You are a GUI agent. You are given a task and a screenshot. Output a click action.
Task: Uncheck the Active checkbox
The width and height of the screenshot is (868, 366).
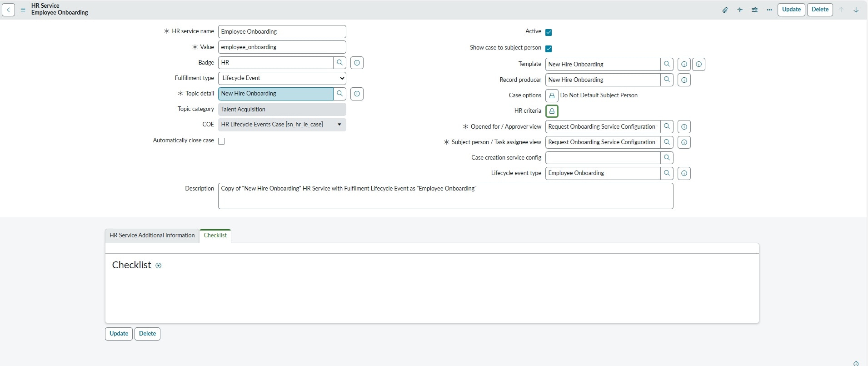pos(549,32)
